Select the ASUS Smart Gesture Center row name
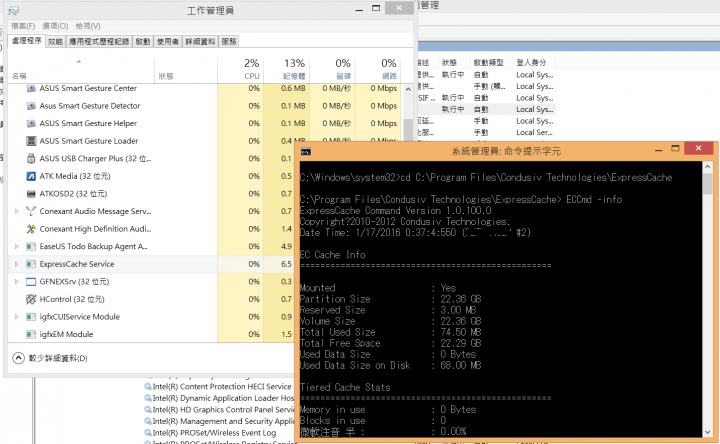Image resolution: width=720 pixels, height=444 pixels. coord(88,88)
